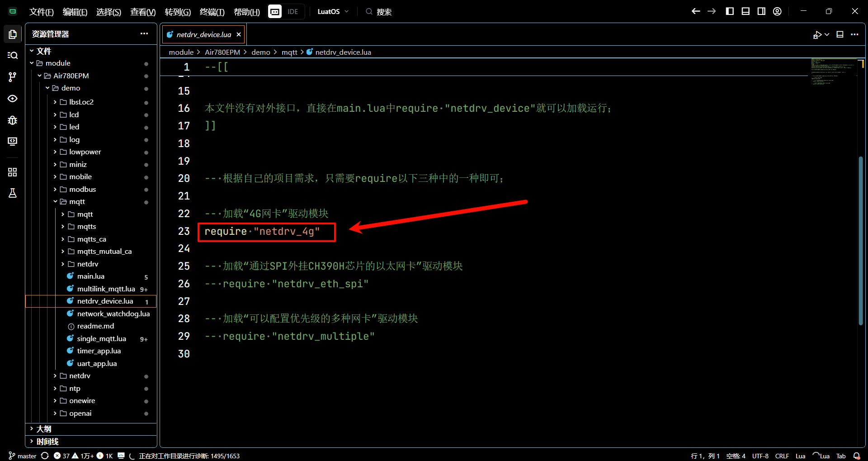This screenshot has height=461, width=868.
Task: Close the netdrv_device.lua tab
Action: (239, 34)
